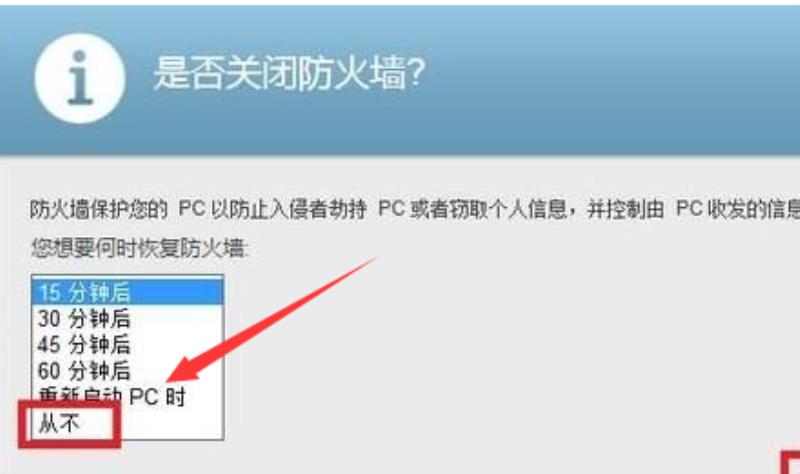Click the word PC in 重新启动 PC 时
The image size is (800, 474).
tap(143, 396)
